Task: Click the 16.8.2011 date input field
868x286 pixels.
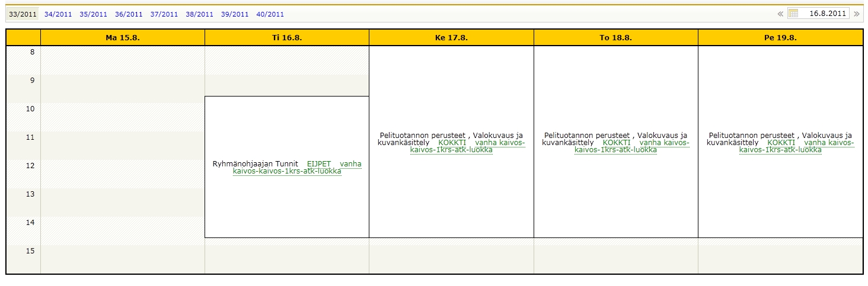Action: tap(826, 14)
